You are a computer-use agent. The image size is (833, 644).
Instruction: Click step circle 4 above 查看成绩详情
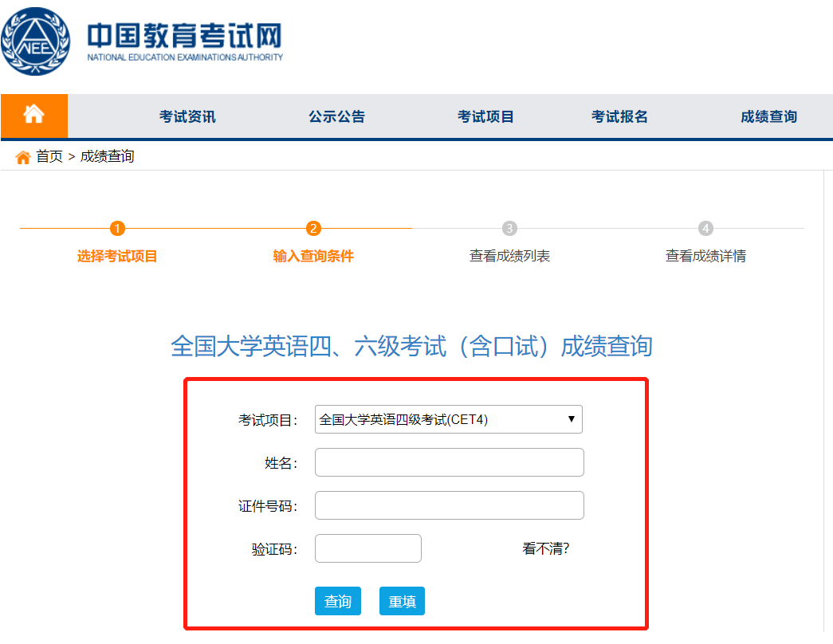tap(705, 227)
